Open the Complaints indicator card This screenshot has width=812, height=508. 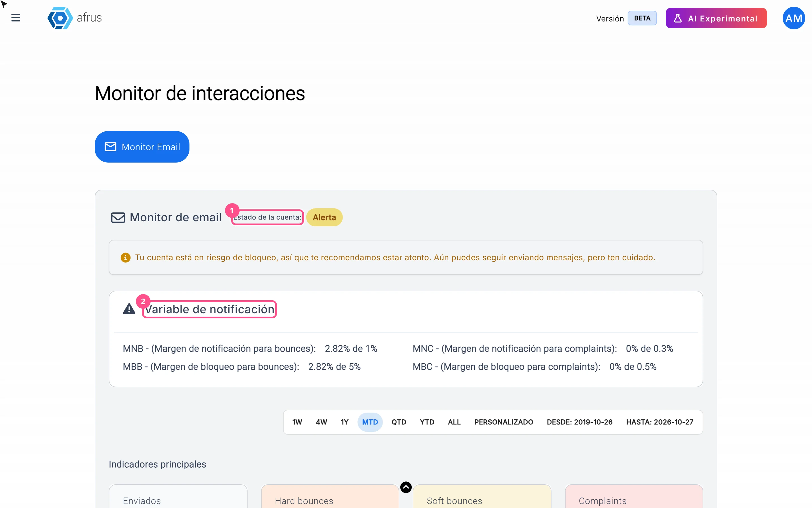pyautogui.click(x=634, y=496)
